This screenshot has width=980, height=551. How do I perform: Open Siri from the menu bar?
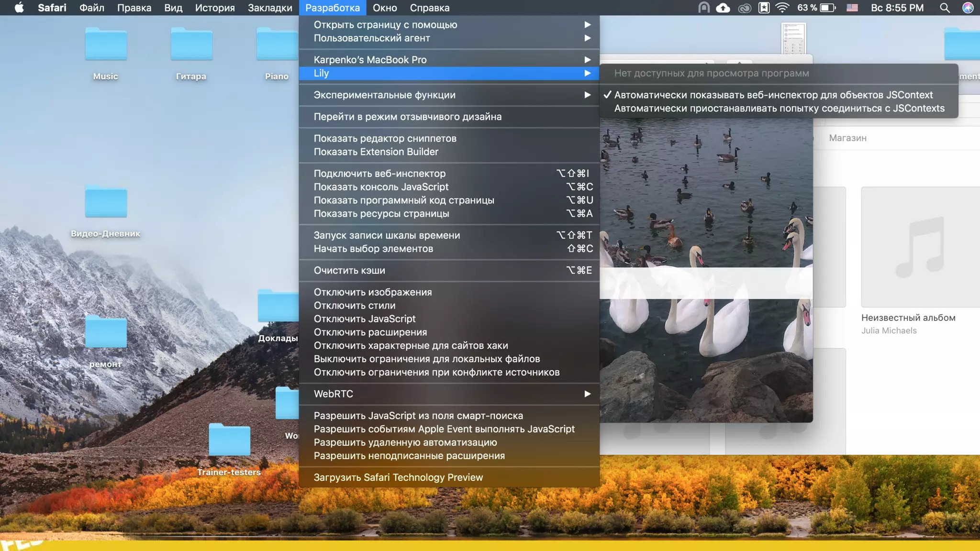click(x=968, y=8)
